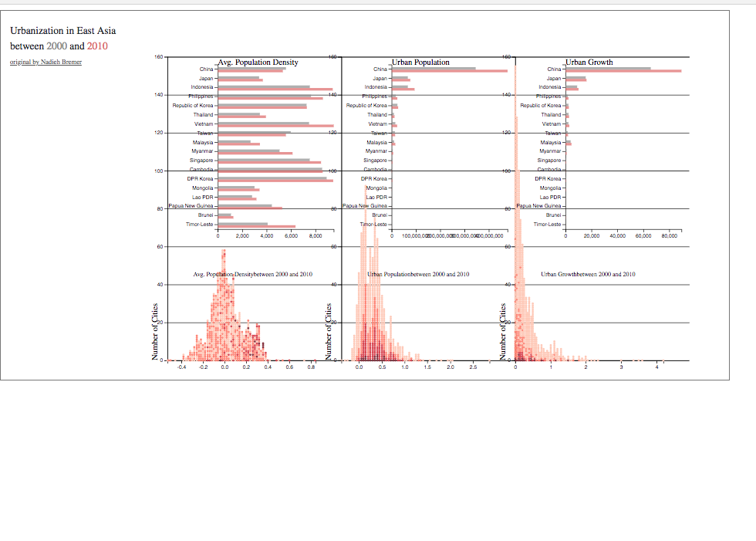Click Timor-Leste's red density bar
This screenshot has width=756, height=541.
[x=256, y=227]
